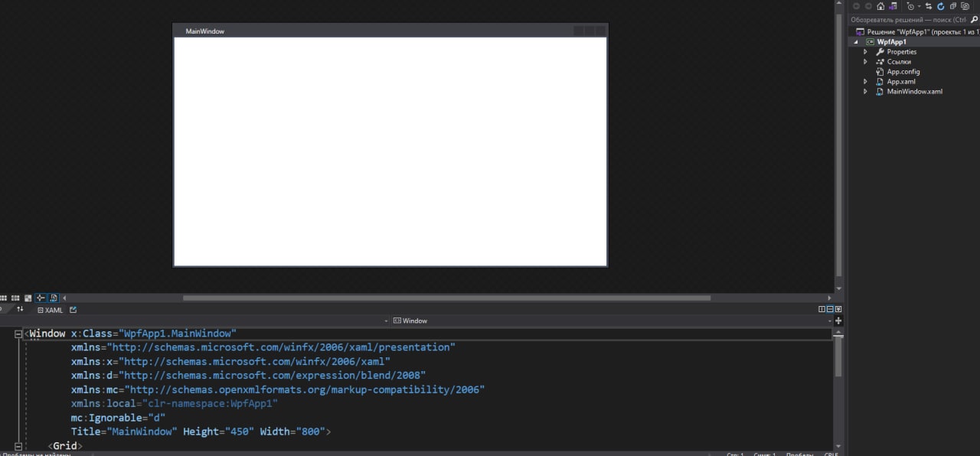Screen dimensions: 980x456
Task: Click the designer horizontal scrollbar left arrow
Action: [64, 298]
